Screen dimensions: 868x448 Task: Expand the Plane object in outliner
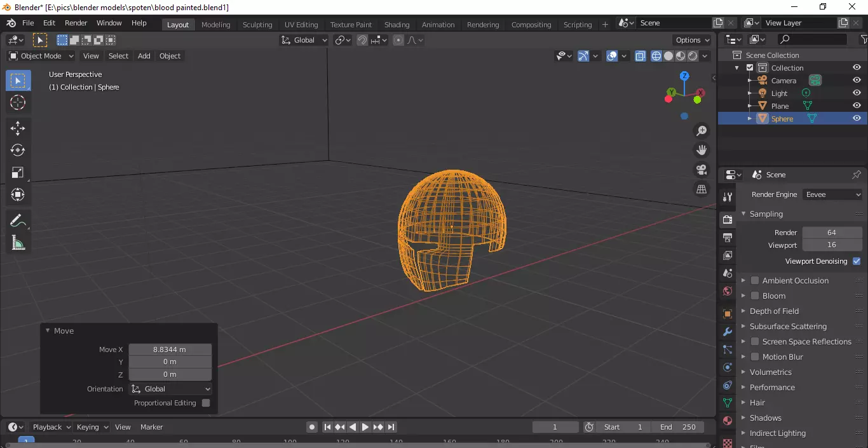pos(750,106)
